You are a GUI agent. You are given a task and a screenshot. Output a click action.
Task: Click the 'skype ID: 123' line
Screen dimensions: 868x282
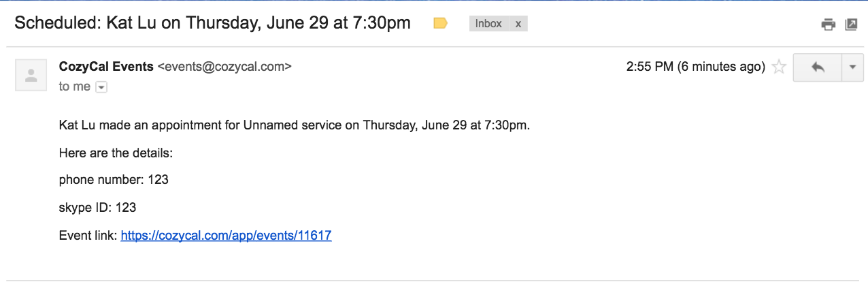click(x=97, y=208)
